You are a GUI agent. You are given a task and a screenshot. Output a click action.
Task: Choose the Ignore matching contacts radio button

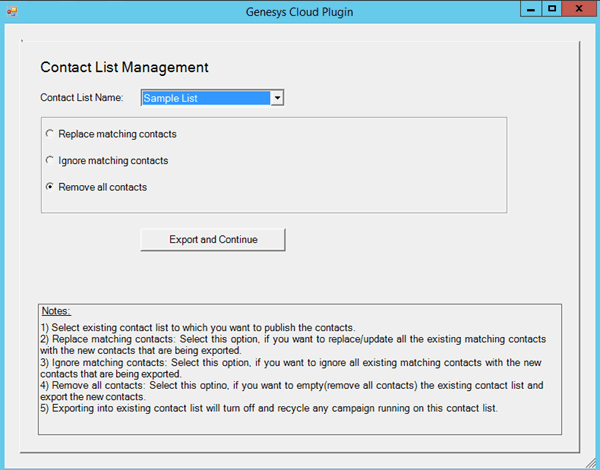51,160
